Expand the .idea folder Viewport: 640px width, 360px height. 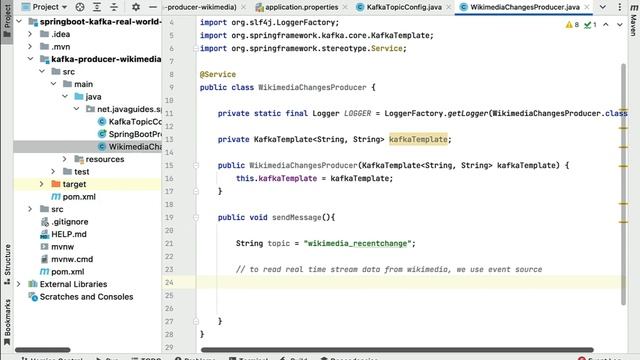pyautogui.click(x=30, y=34)
